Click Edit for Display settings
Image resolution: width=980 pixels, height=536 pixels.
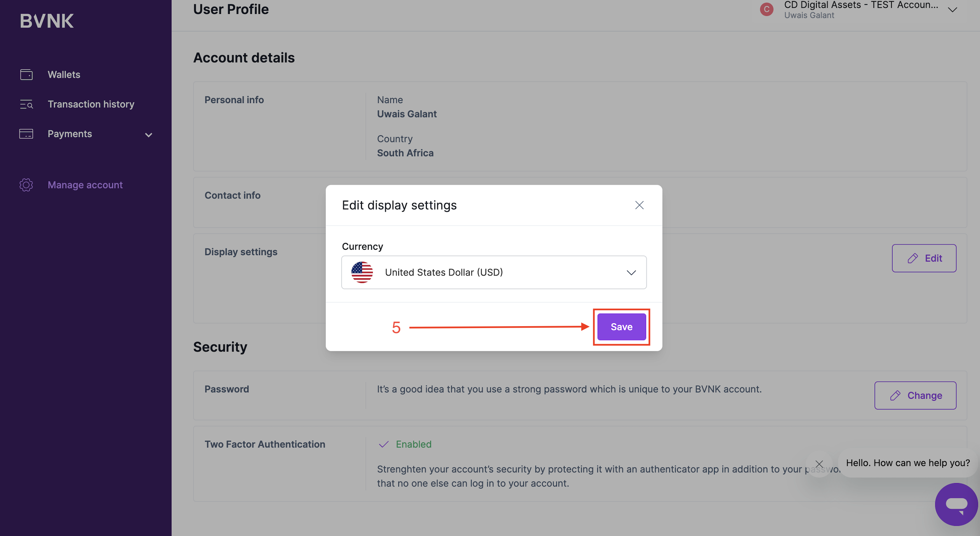click(924, 258)
